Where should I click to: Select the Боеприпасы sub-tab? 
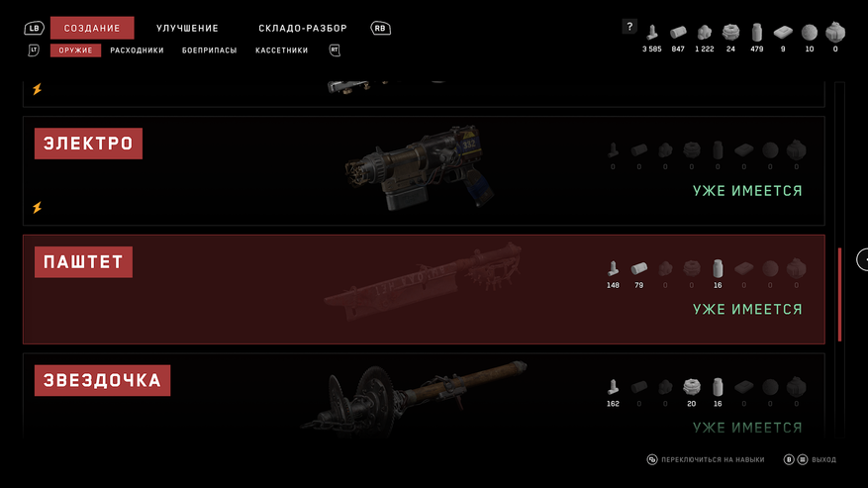click(209, 50)
